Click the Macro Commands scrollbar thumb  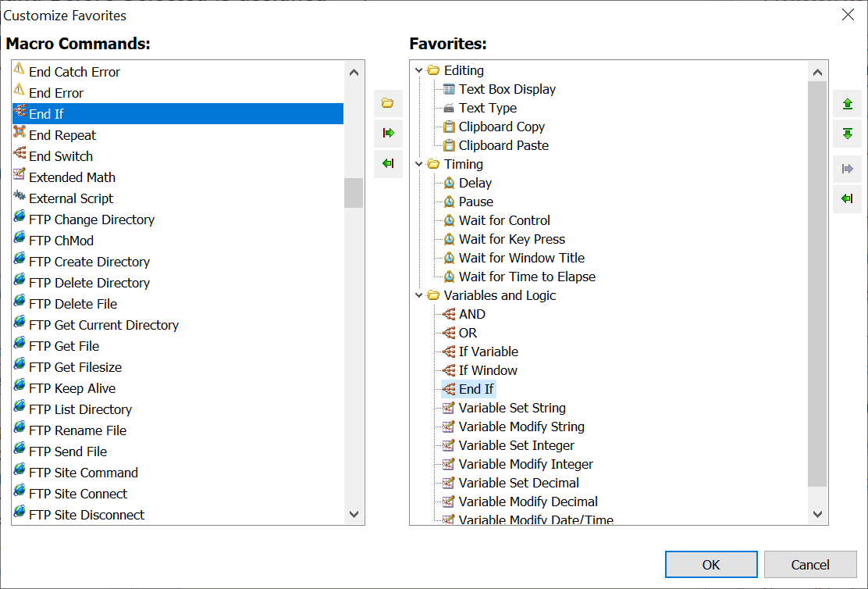(x=354, y=192)
